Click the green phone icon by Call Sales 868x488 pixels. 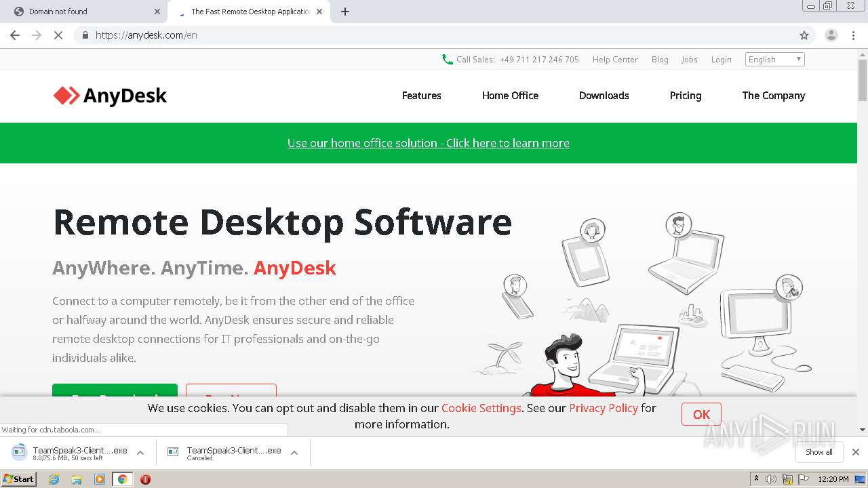(447, 60)
